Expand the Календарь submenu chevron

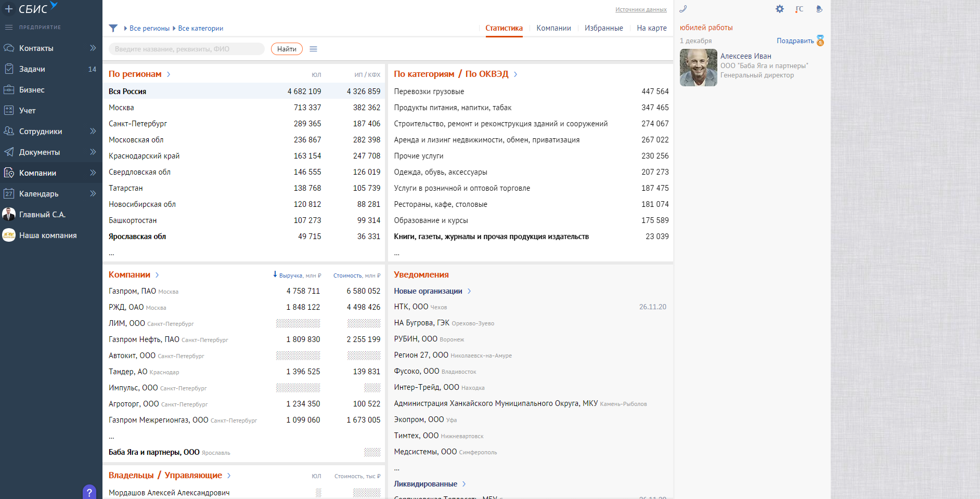coord(93,193)
